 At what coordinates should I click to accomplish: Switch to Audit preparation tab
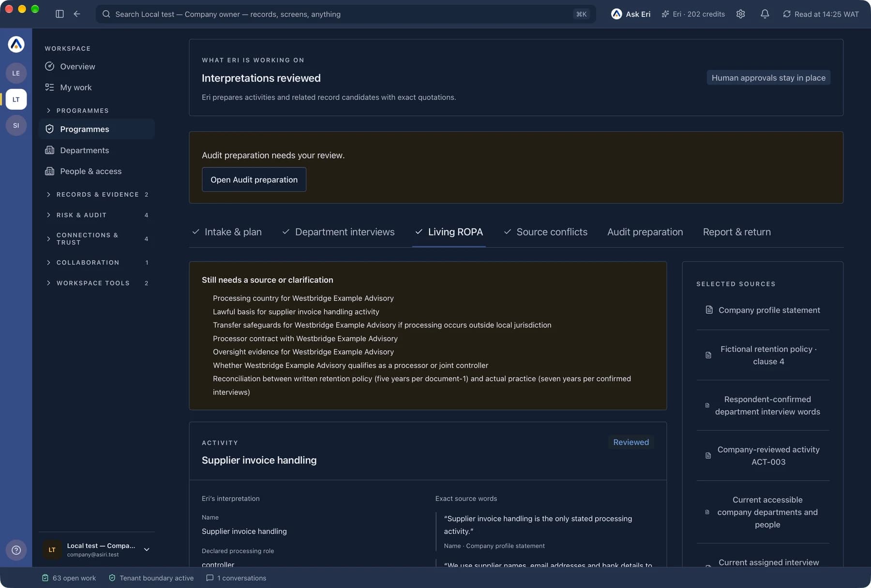(x=645, y=232)
